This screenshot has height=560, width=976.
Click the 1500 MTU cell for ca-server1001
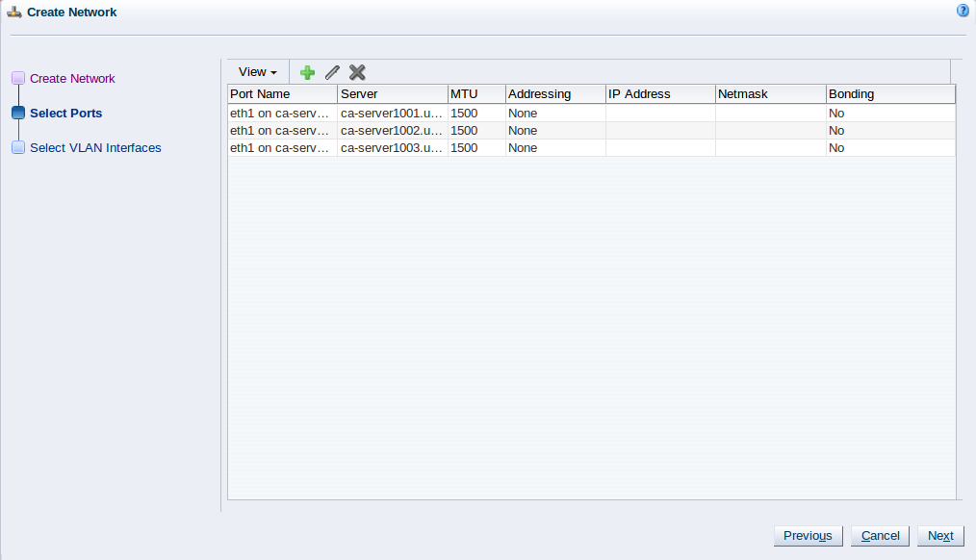(x=476, y=114)
